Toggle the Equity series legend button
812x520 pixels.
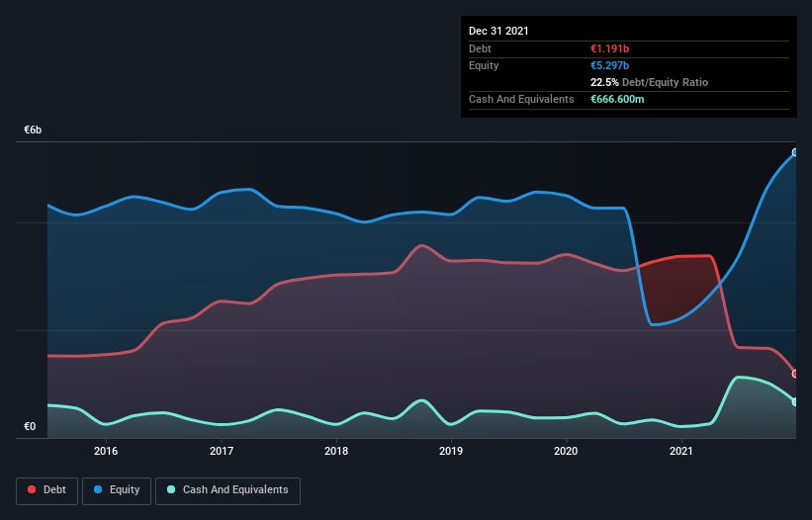coord(117,490)
